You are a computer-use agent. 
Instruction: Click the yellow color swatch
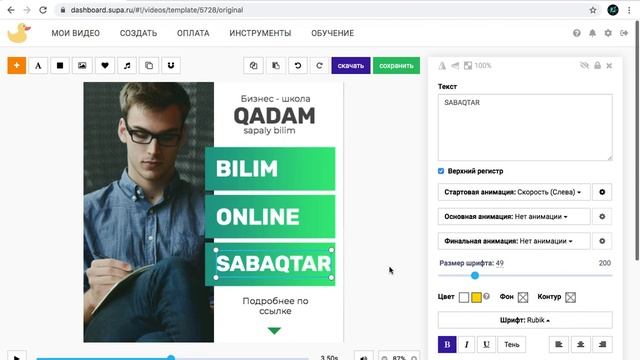[476, 297]
